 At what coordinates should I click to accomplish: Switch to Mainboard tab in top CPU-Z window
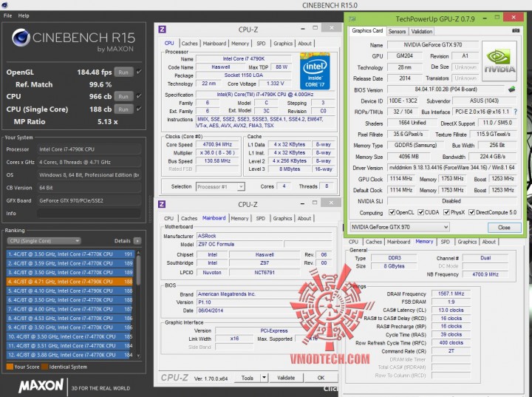click(x=214, y=44)
